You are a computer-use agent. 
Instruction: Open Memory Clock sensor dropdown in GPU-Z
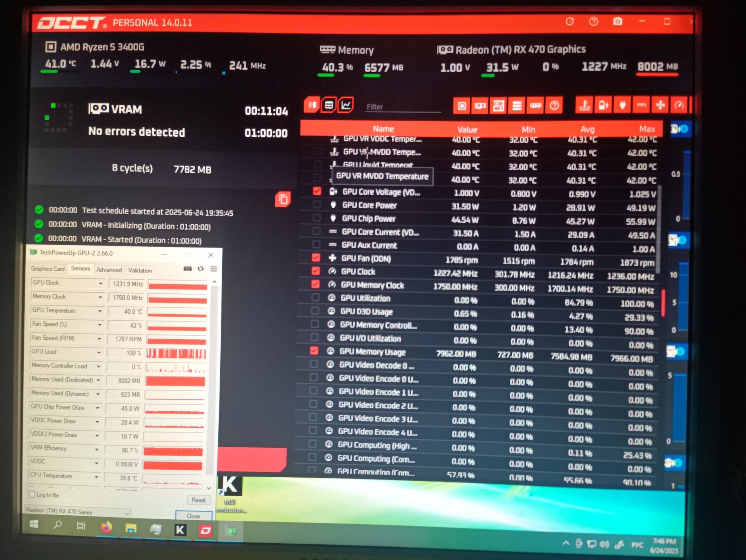click(100, 297)
